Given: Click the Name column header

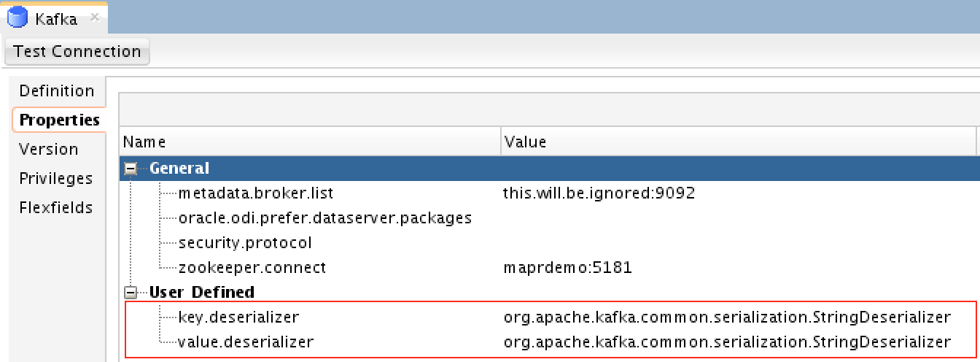Looking at the screenshot, I should click(x=311, y=142).
